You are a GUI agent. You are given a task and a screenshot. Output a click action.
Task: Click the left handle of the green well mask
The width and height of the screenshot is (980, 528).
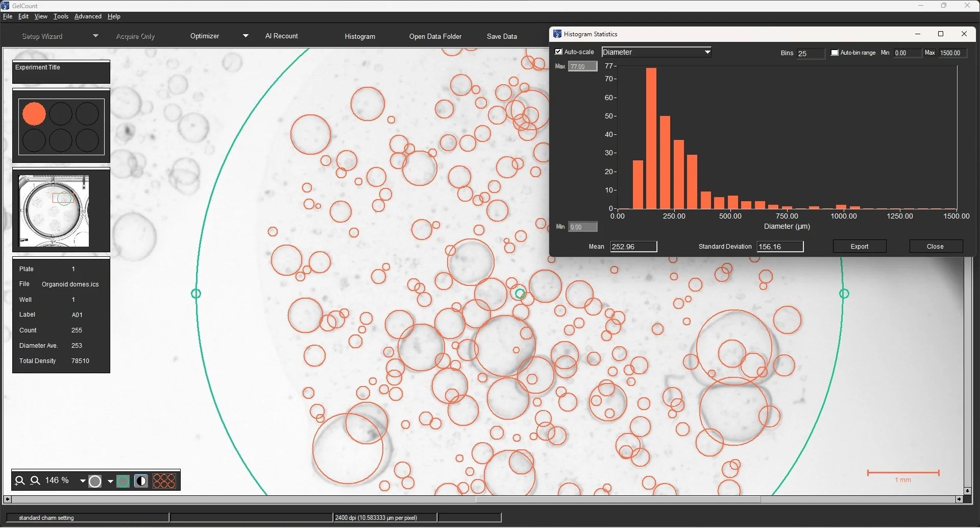(196, 294)
